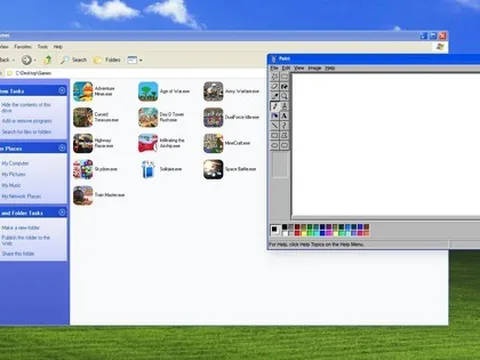Image resolution: width=480 pixels, height=360 pixels.
Task: Select the MineCraft.exe icon
Action: pos(213,143)
